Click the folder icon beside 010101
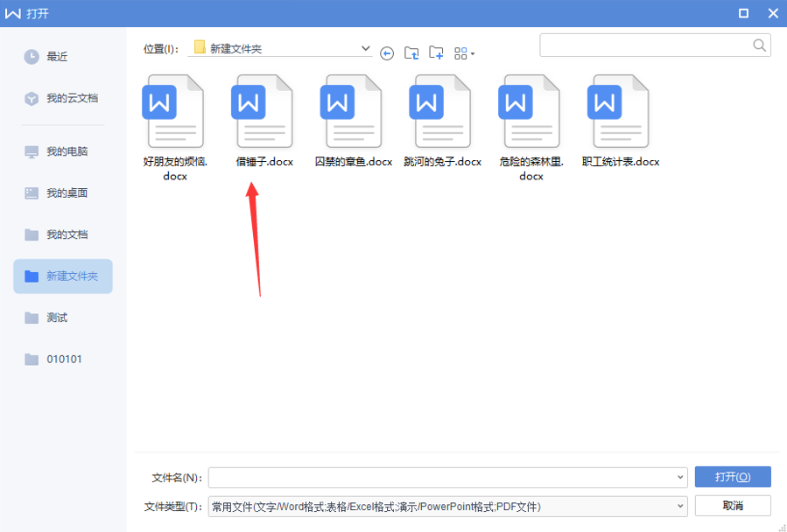 click(32, 360)
